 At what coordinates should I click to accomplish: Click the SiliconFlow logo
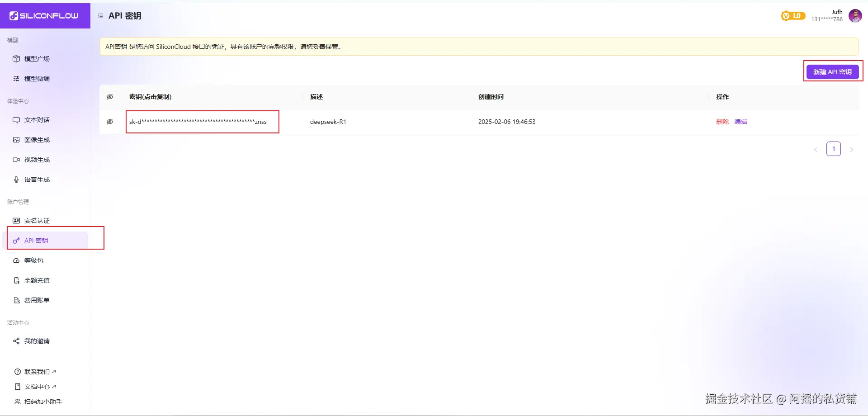[x=44, y=16]
